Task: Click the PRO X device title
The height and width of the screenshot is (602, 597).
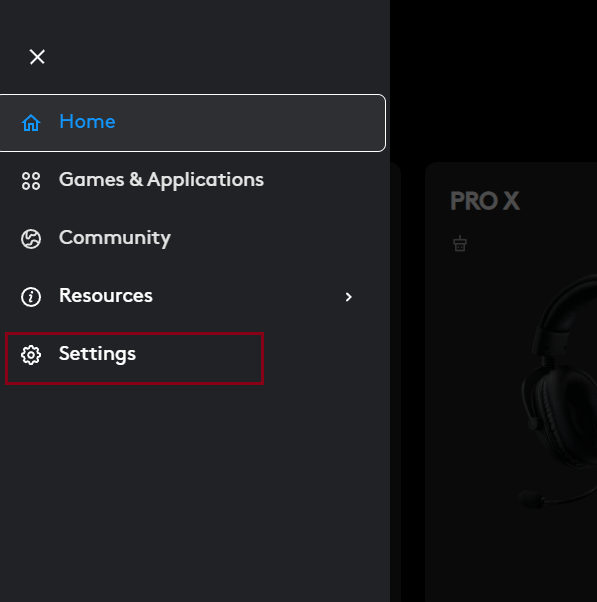Action: point(485,201)
